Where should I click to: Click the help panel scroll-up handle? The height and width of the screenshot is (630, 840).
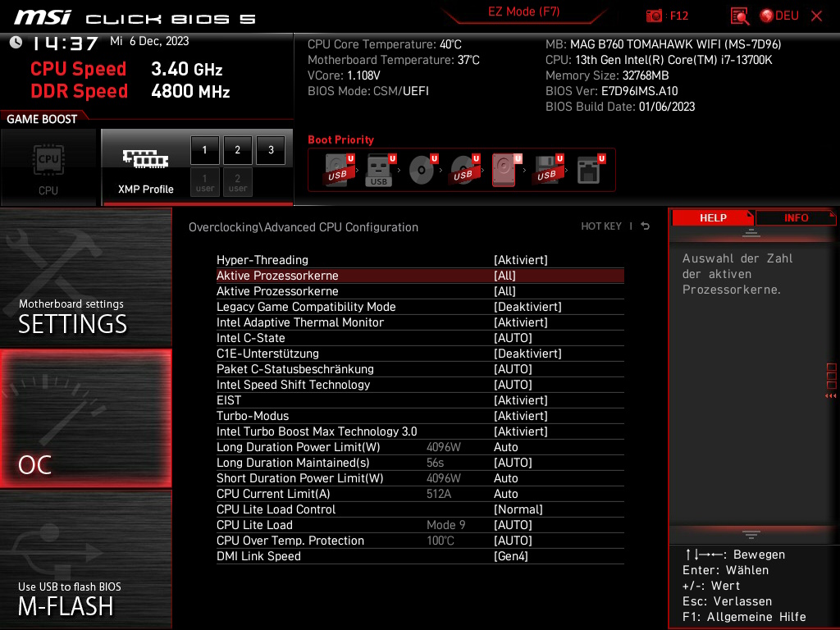point(751,232)
